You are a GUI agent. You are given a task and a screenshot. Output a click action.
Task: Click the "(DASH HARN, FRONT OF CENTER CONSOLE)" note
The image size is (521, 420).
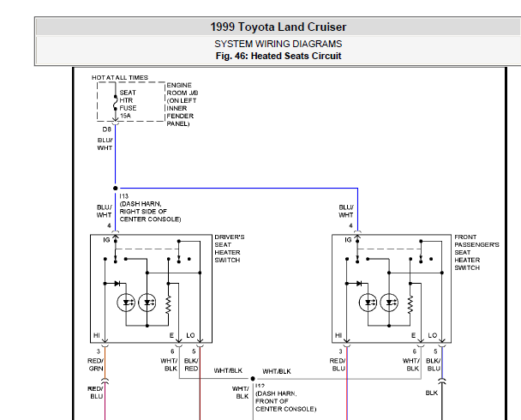(285, 401)
